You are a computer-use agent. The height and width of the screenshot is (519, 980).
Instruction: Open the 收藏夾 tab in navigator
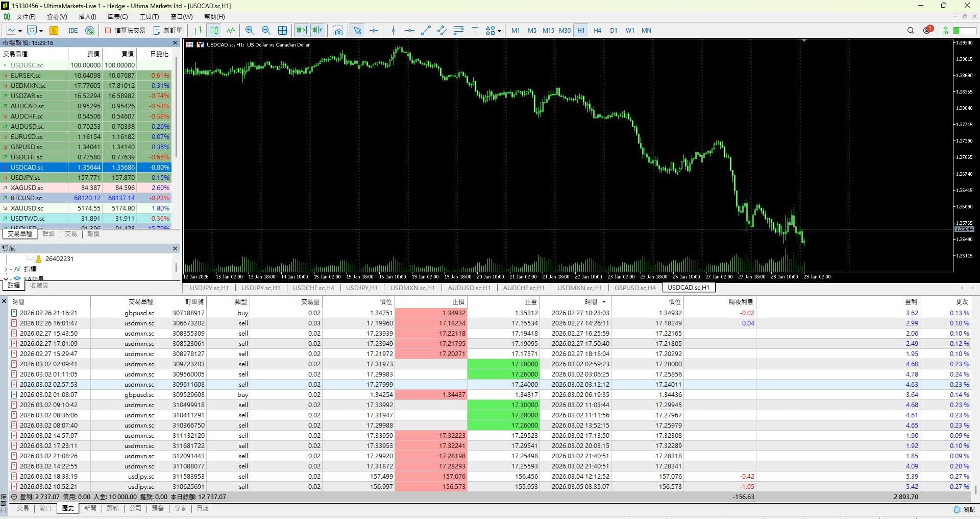[39, 286]
